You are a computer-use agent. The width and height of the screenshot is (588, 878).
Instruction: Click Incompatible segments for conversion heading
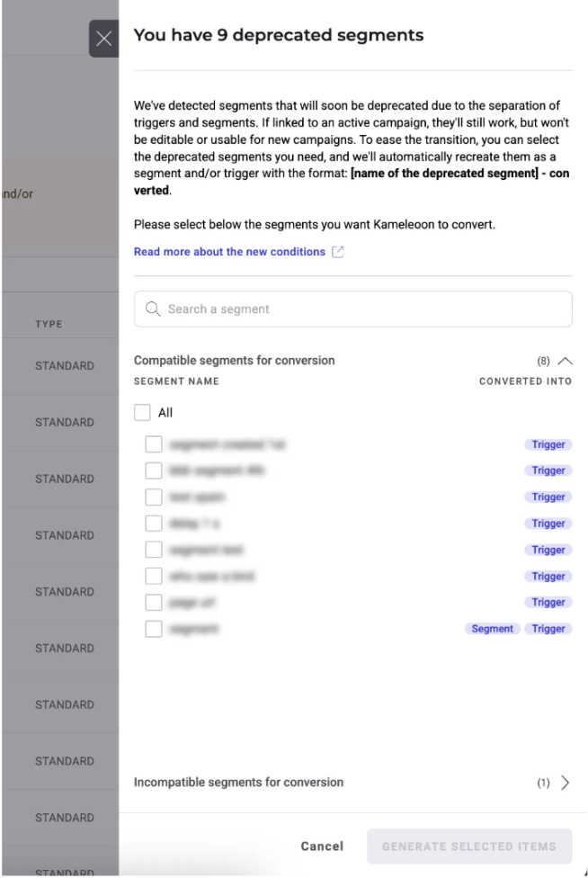click(x=238, y=783)
